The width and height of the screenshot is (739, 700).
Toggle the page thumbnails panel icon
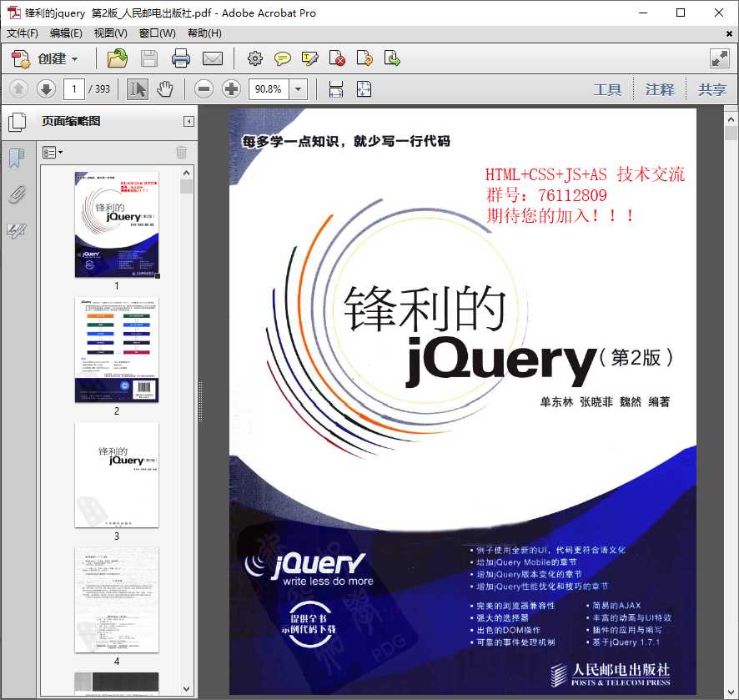click(18, 122)
